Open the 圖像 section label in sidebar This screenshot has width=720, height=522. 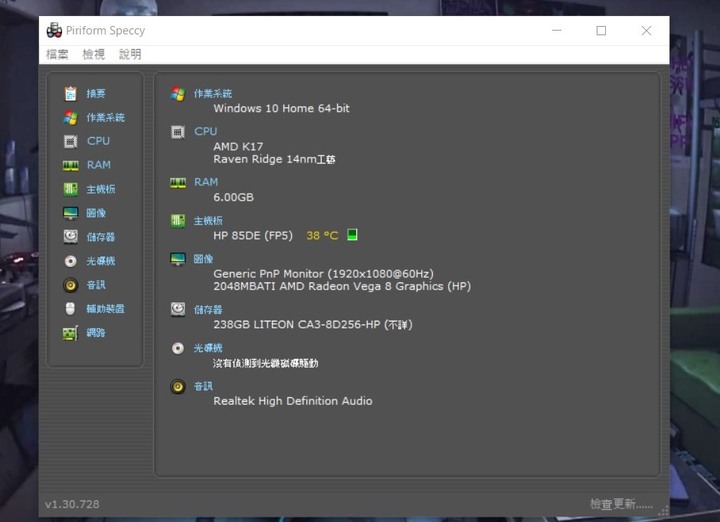coord(96,213)
